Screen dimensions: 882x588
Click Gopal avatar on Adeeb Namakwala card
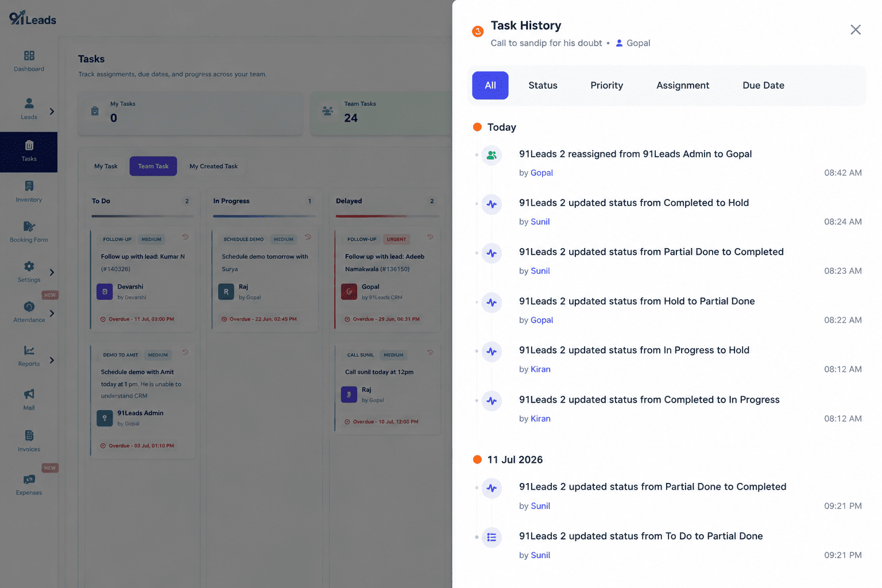[349, 292]
